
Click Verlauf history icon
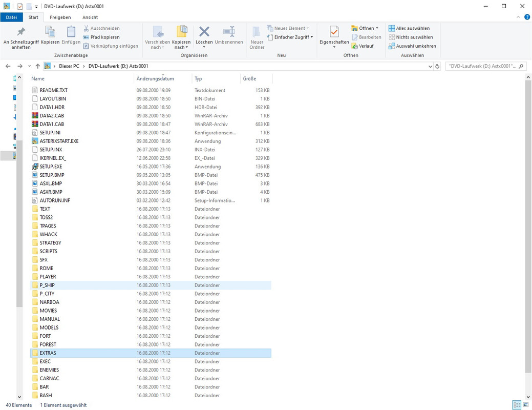[x=354, y=46]
